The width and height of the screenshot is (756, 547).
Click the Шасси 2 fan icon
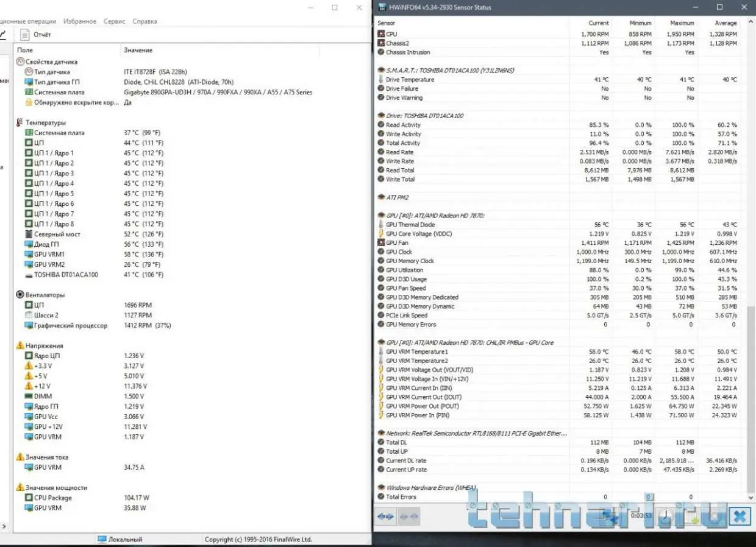pos(29,315)
